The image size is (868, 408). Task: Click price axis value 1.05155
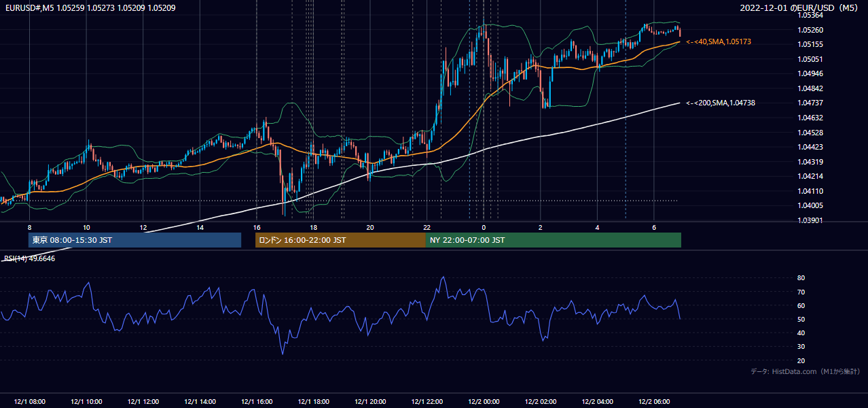coord(810,44)
